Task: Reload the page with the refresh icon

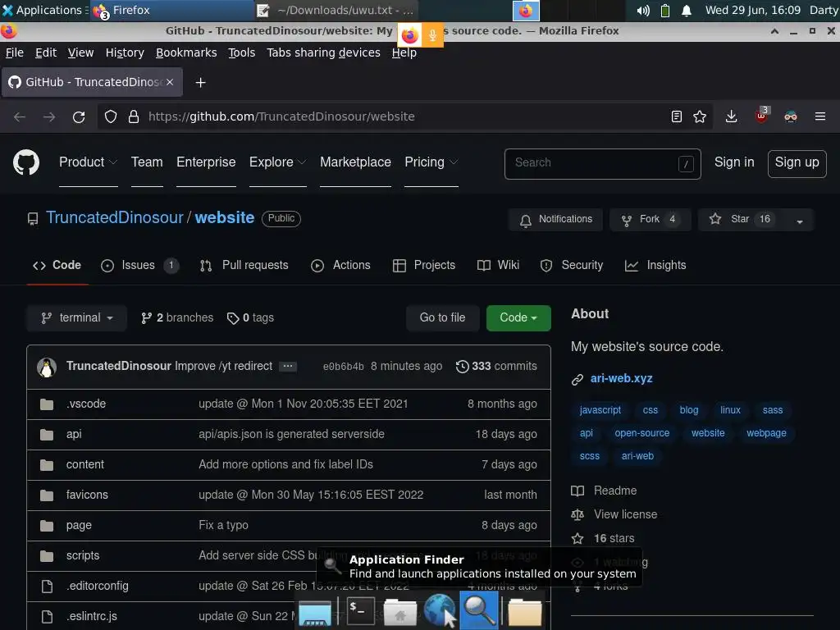Action: 79,116
